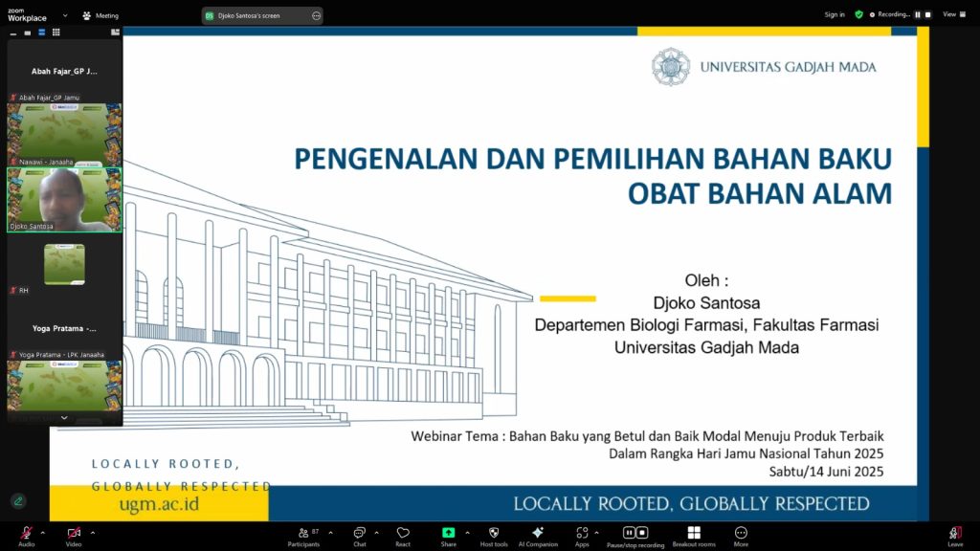Screen dimensions: 980x551
Task: Open Breakout rooms
Action: point(694,534)
